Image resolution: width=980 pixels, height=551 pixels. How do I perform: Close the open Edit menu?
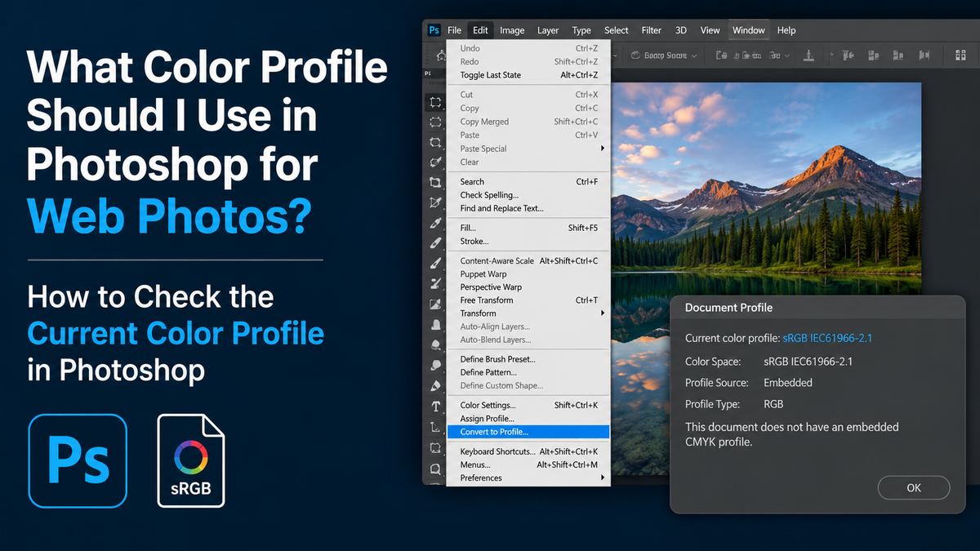click(x=480, y=30)
